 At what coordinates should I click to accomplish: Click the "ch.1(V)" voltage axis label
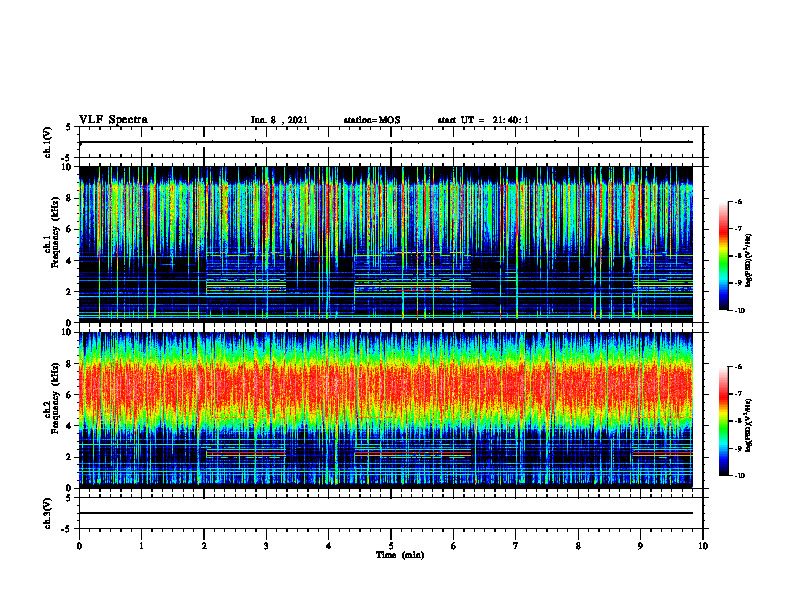tap(48, 142)
